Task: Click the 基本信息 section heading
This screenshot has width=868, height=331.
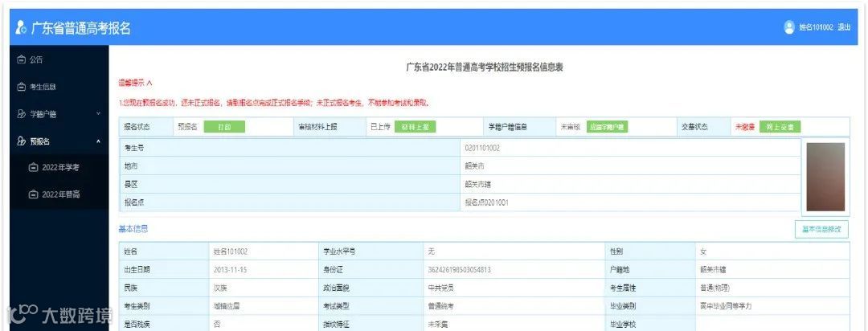Action: pyautogui.click(x=133, y=229)
